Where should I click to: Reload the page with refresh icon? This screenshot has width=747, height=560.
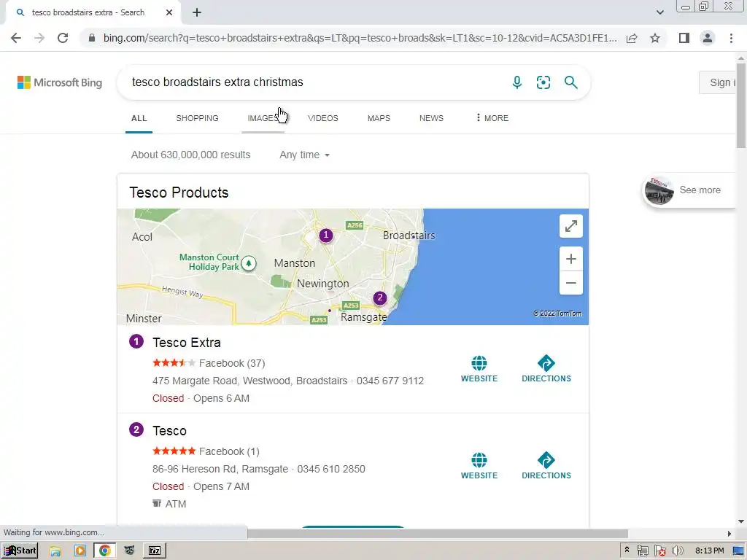(x=63, y=38)
